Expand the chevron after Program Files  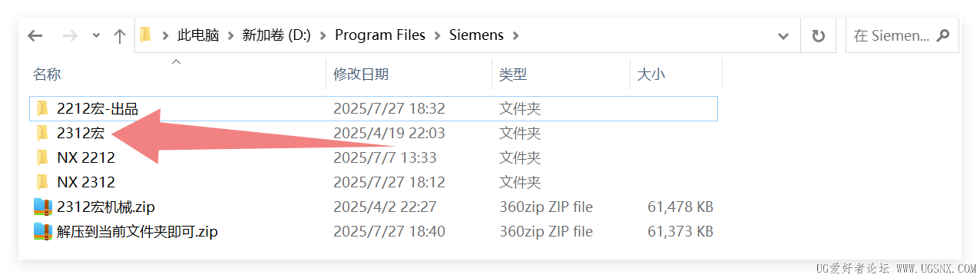coord(437,35)
